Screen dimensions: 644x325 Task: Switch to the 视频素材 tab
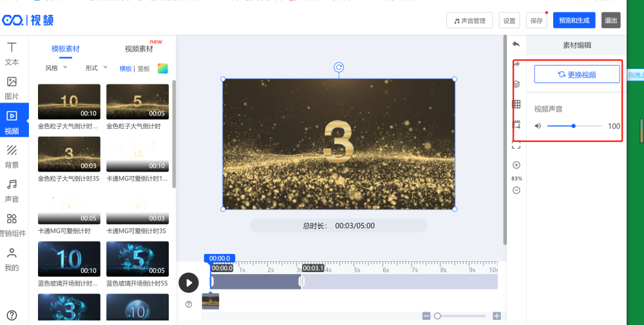(138, 49)
